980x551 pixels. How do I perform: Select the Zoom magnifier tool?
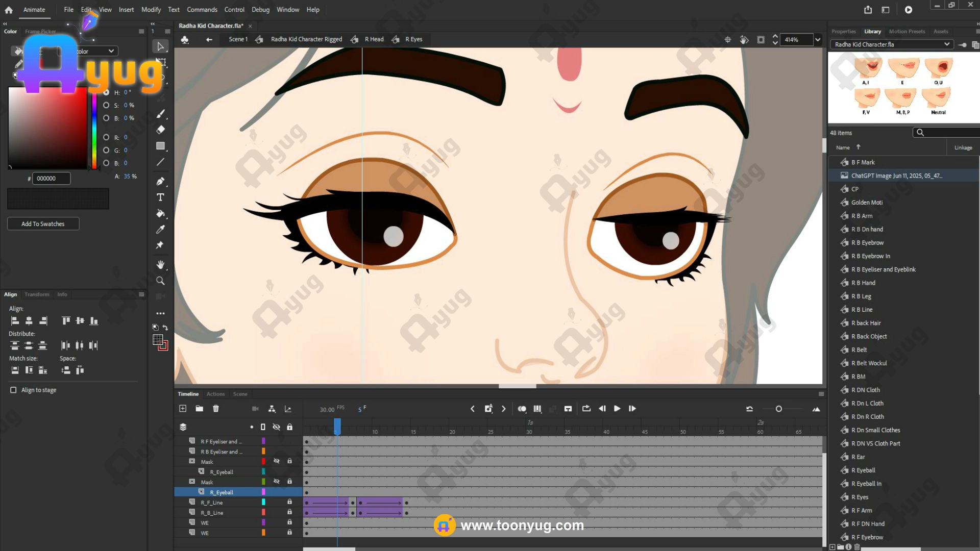coord(160,281)
